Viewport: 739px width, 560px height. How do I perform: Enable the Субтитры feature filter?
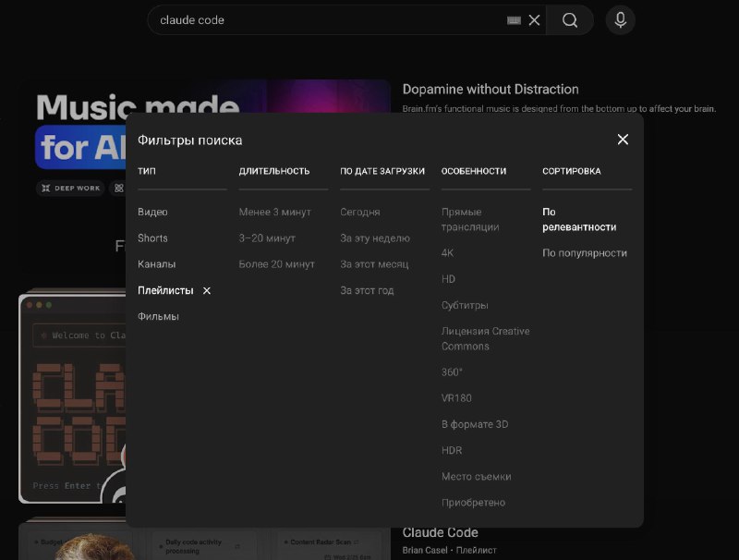click(465, 305)
